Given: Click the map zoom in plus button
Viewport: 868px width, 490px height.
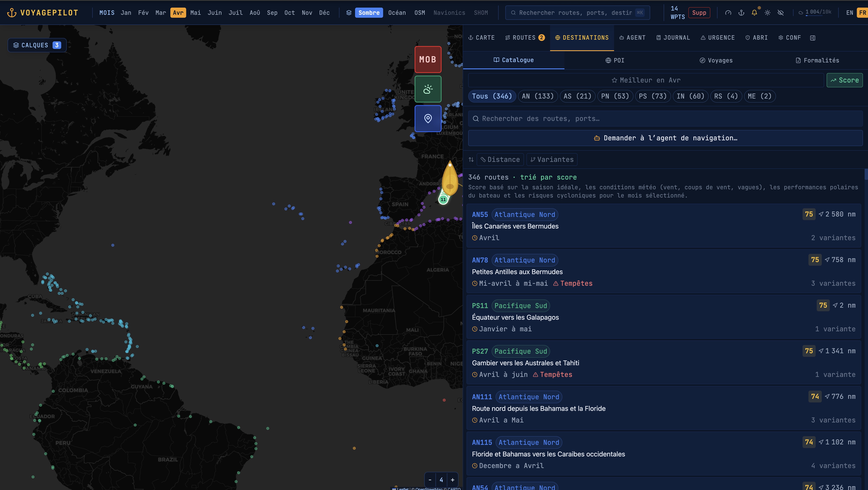Looking at the screenshot, I should [453, 480].
